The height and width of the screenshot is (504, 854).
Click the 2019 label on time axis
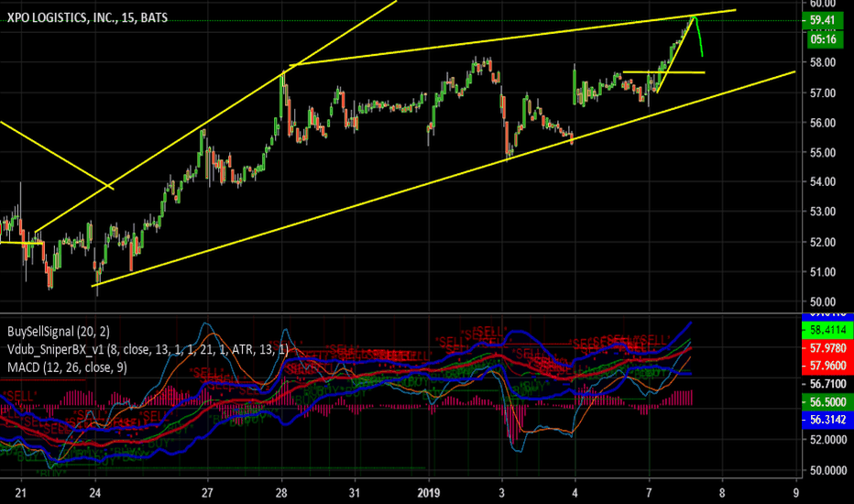click(429, 493)
